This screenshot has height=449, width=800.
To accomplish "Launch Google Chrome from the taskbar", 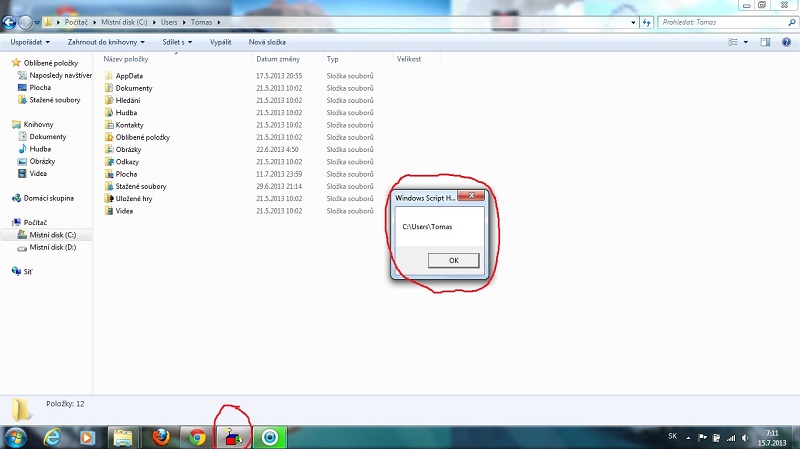I will click(197, 437).
